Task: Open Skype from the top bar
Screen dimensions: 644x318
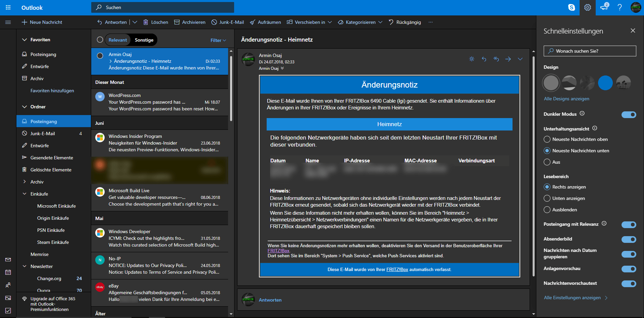Action: pyautogui.click(x=572, y=7)
